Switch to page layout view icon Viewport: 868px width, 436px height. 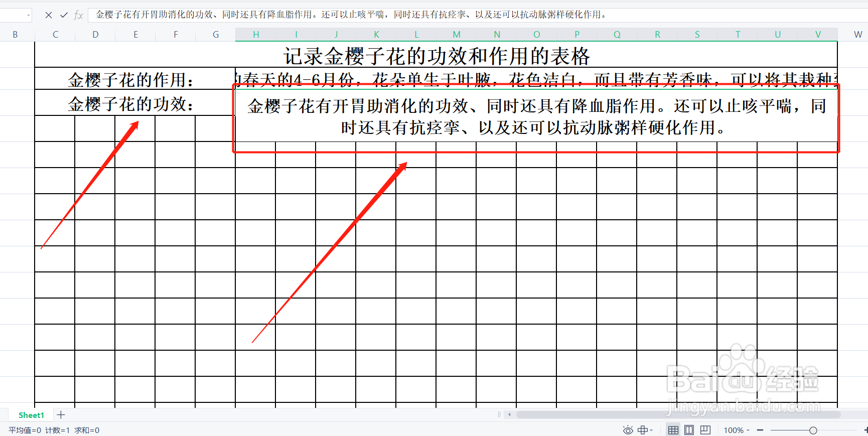coord(689,430)
